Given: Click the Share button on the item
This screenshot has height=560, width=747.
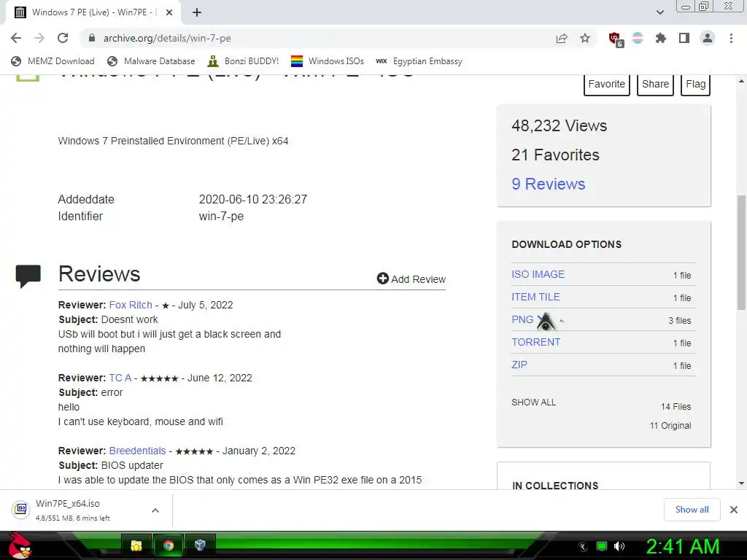Looking at the screenshot, I should pyautogui.click(x=655, y=85).
